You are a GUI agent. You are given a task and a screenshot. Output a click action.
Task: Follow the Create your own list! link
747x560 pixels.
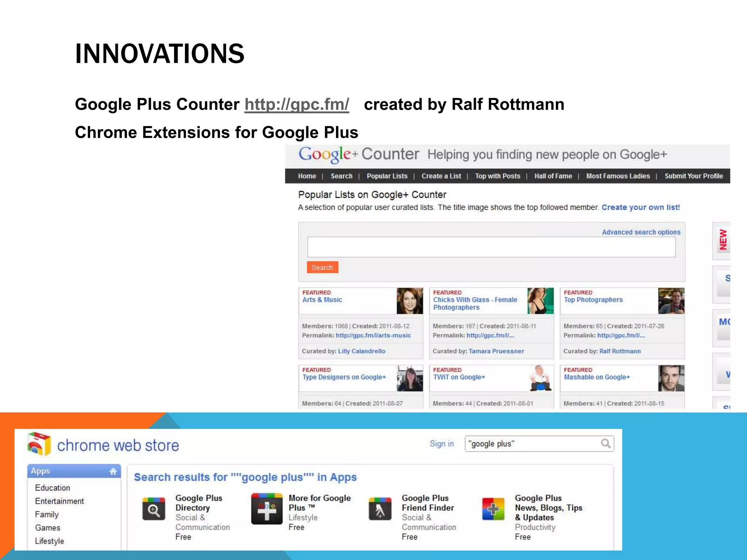click(x=640, y=207)
